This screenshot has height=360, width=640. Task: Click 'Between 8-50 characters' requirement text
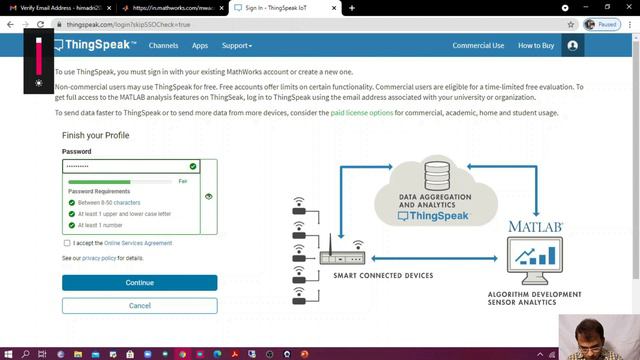[x=109, y=202]
